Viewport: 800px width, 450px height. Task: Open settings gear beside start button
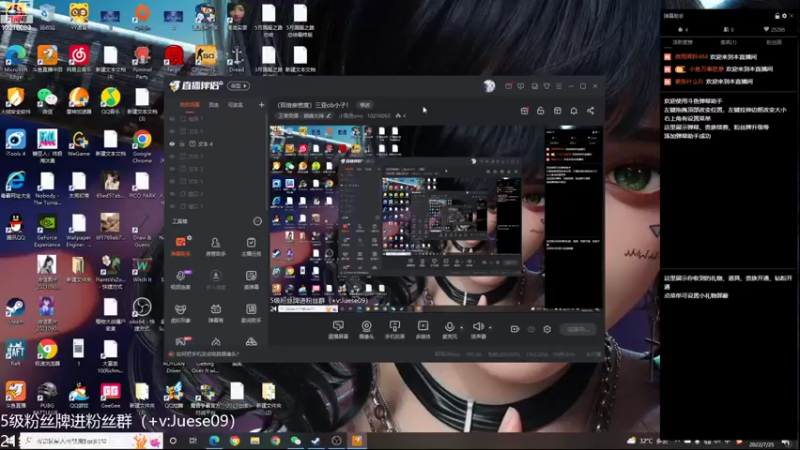547,329
